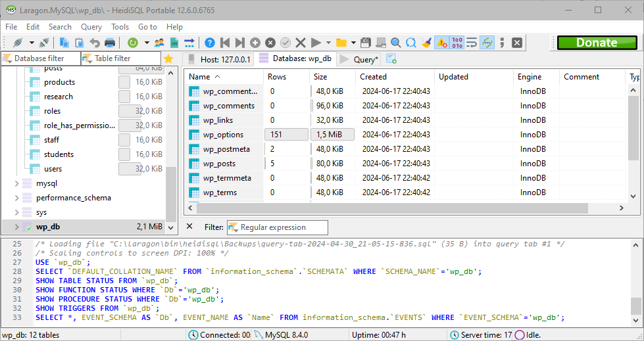Click the green Donate button
The height and width of the screenshot is (341, 644).
pos(597,43)
